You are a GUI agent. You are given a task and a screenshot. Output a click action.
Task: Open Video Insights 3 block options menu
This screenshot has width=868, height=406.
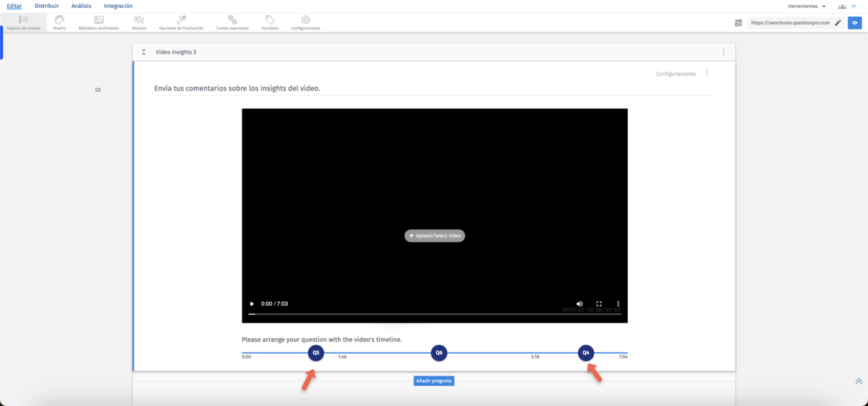point(723,52)
